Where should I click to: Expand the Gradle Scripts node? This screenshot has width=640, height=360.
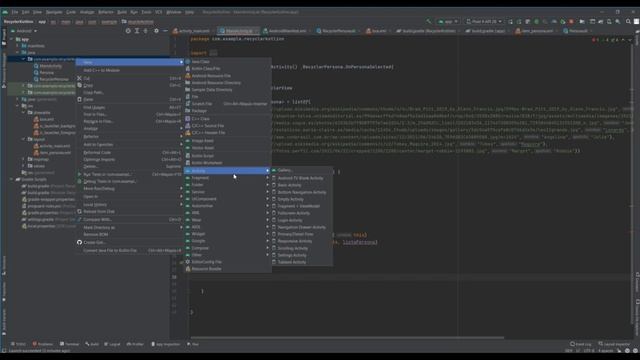tap(12, 179)
